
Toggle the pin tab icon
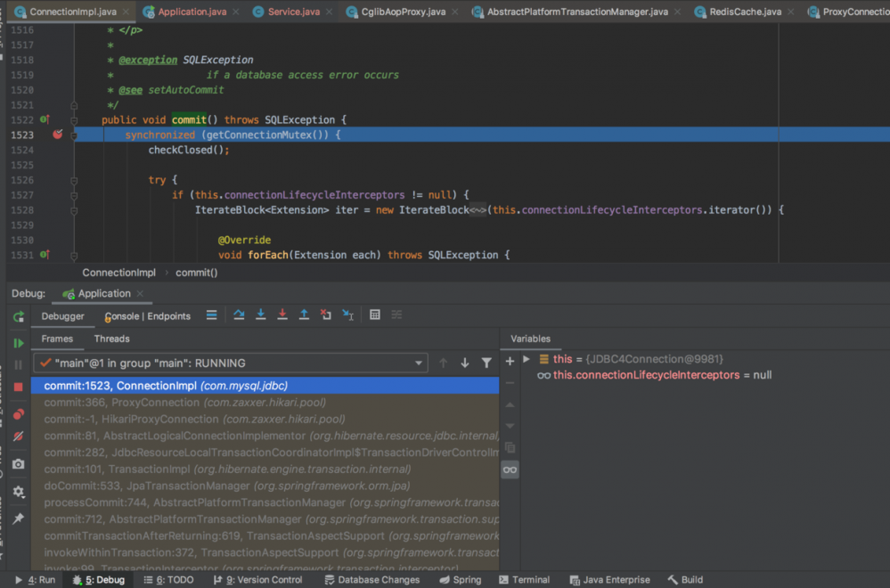click(x=19, y=519)
